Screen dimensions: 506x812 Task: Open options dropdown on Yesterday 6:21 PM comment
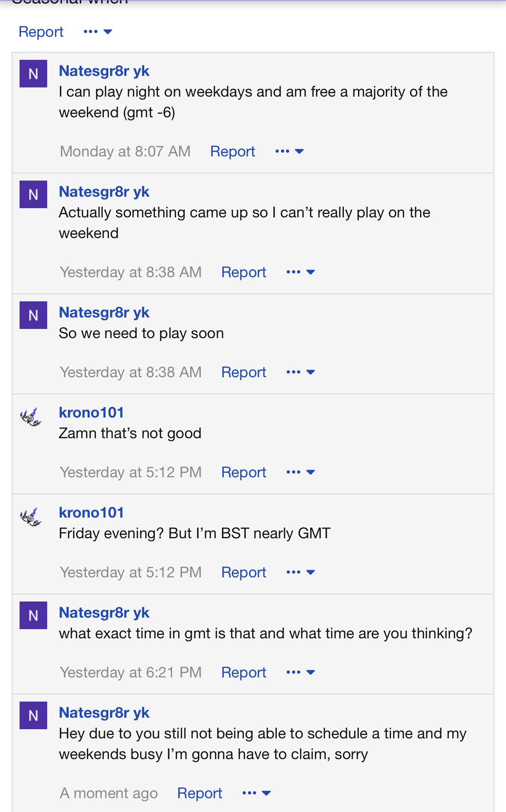301,672
